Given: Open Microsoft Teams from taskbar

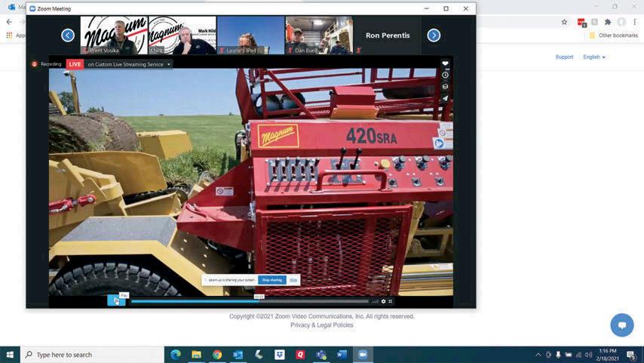Looking at the screenshot, I should (x=321, y=355).
